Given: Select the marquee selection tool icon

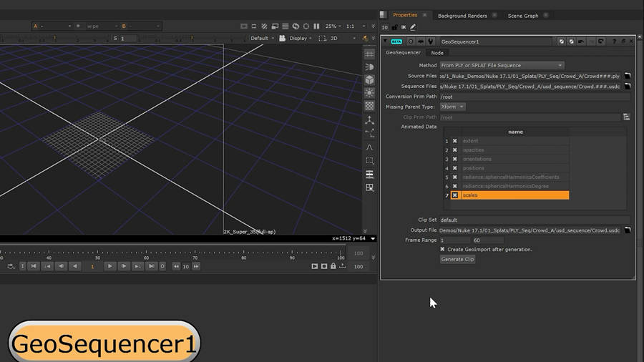Looking at the screenshot, I should [370, 160].
